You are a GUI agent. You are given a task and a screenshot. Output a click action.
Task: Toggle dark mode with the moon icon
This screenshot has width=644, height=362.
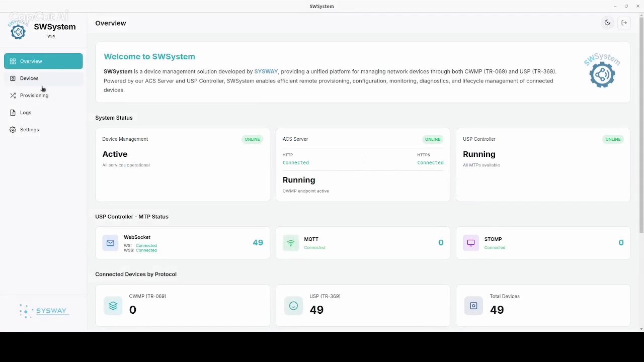(x=607, y=23)
